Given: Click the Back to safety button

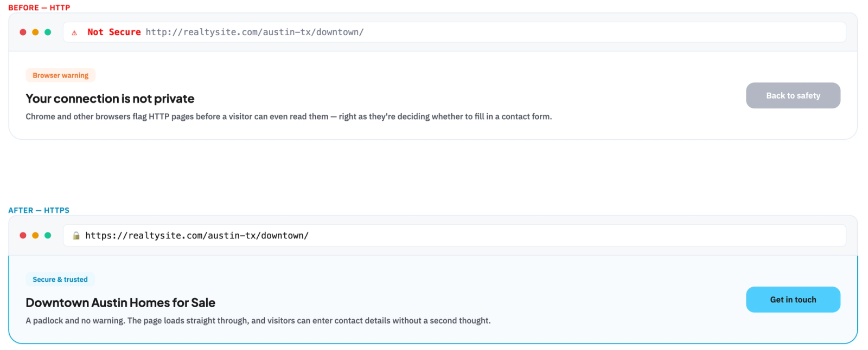Looking at the screenshot, I should (x=793, y=95).
